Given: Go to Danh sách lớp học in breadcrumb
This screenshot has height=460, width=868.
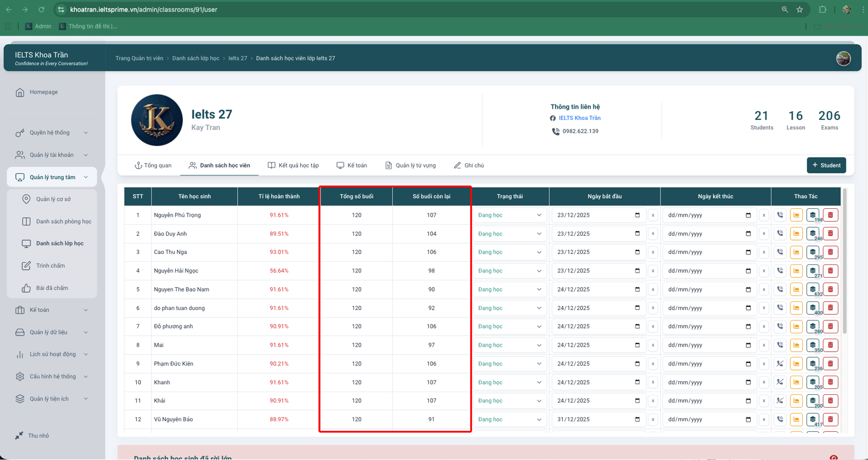Looking at the screenshot, I should coord(195,58).
